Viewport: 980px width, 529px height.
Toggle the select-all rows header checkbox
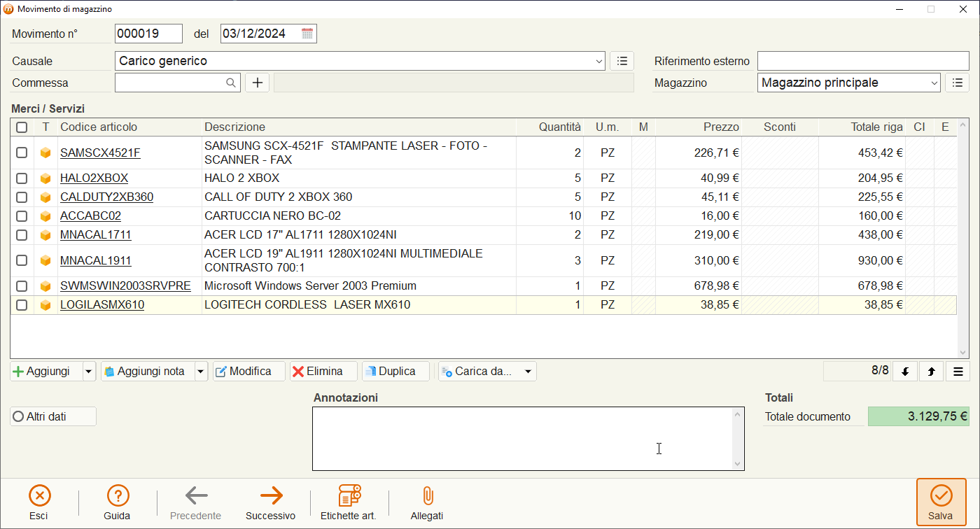22,127
